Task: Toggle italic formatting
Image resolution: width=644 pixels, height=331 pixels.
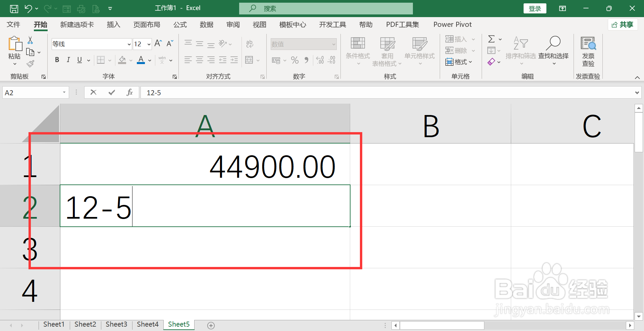Action: pos(68,60)
